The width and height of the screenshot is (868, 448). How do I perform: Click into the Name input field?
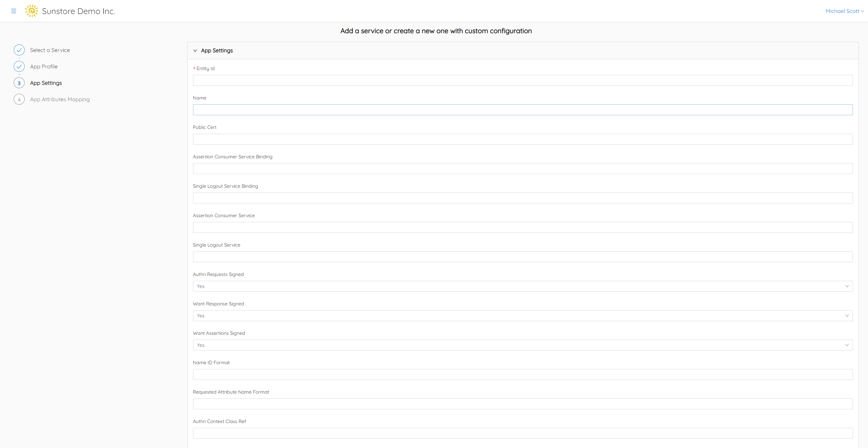pos(523,110)
